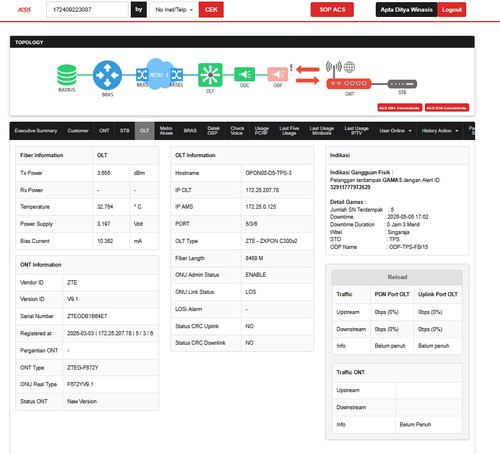This screenshot has height=454, width=500.
Task: Click the grey STB device icon
Action: pos(402,84)
